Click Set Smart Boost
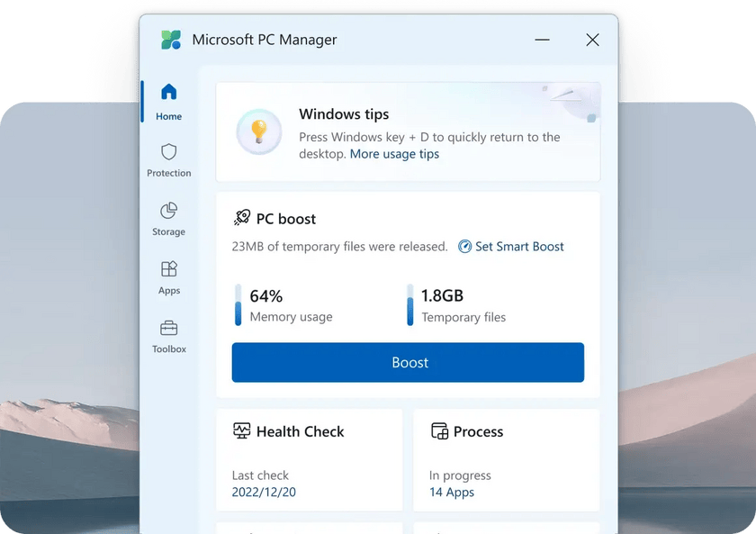The height and width of the screenshot is (534, 756). [x=519, y=246]
